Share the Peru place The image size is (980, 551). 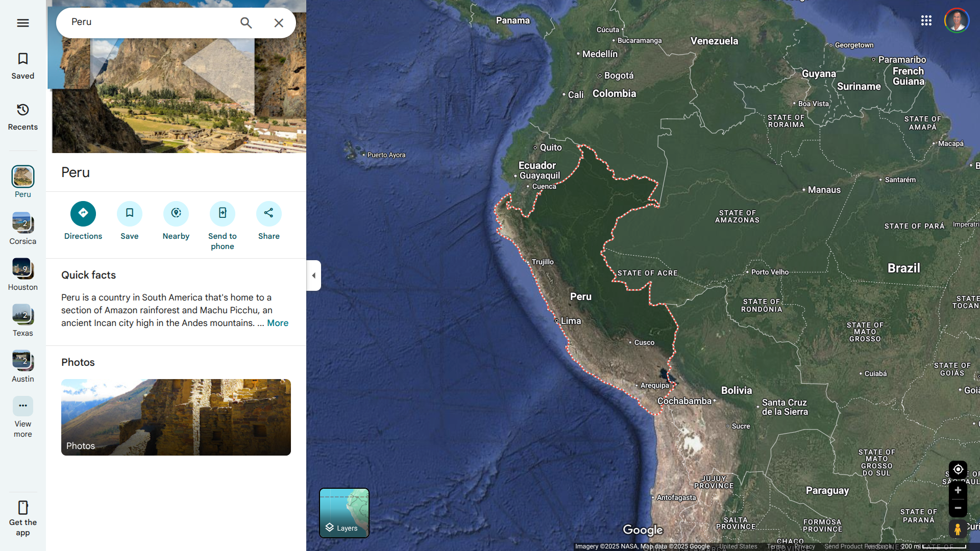269,214
